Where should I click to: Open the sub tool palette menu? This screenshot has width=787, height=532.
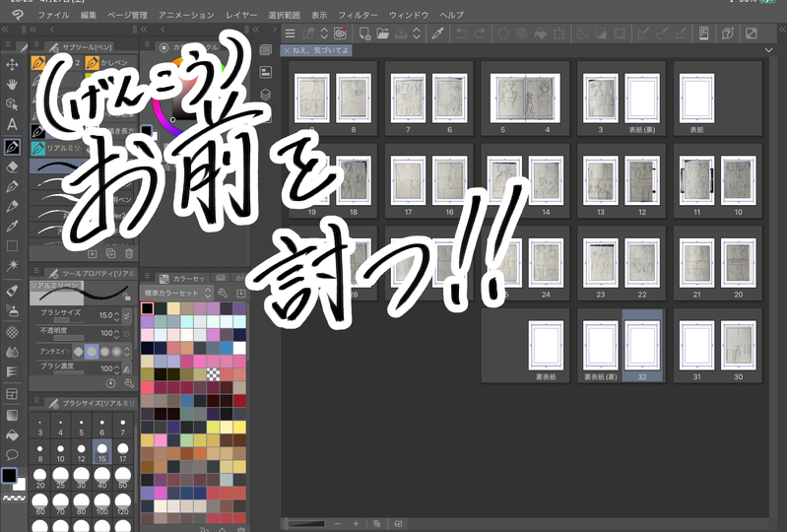pyautogui.click(x=36, y=45)
